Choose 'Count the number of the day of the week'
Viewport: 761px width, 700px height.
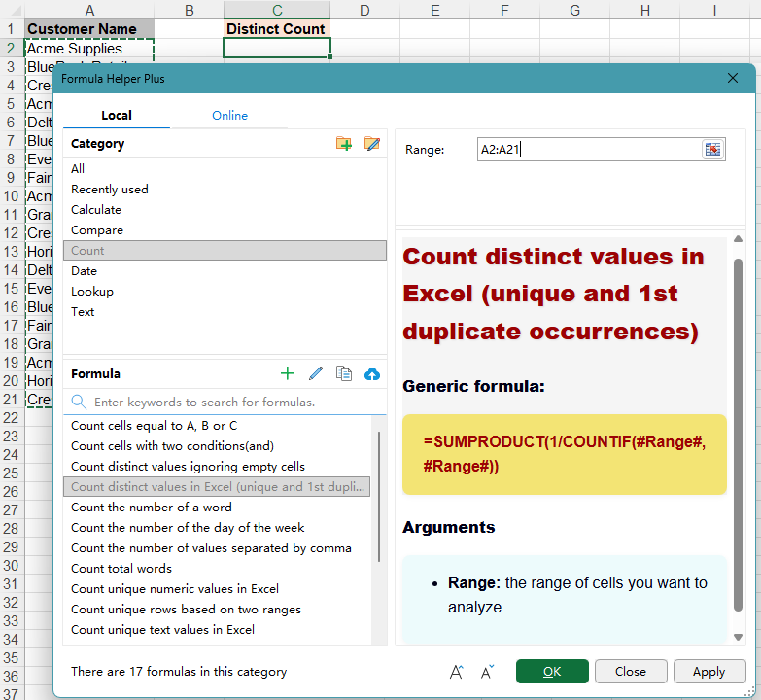(217, 528)
